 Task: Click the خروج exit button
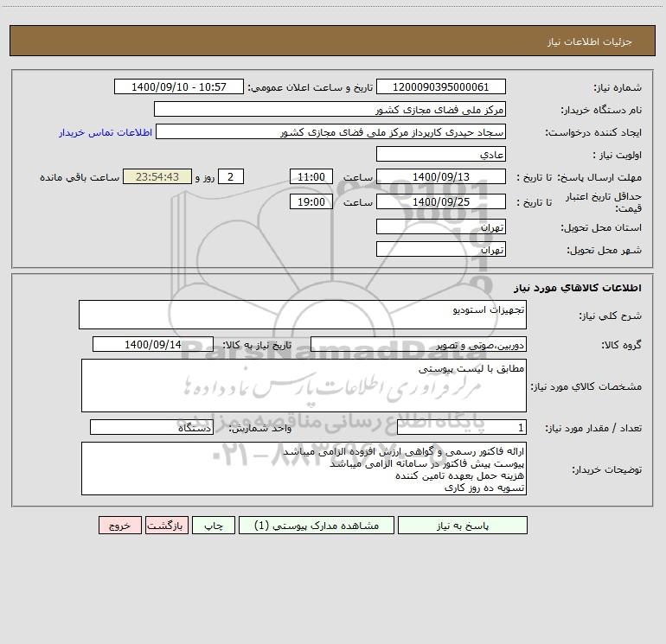pos(119,525)
